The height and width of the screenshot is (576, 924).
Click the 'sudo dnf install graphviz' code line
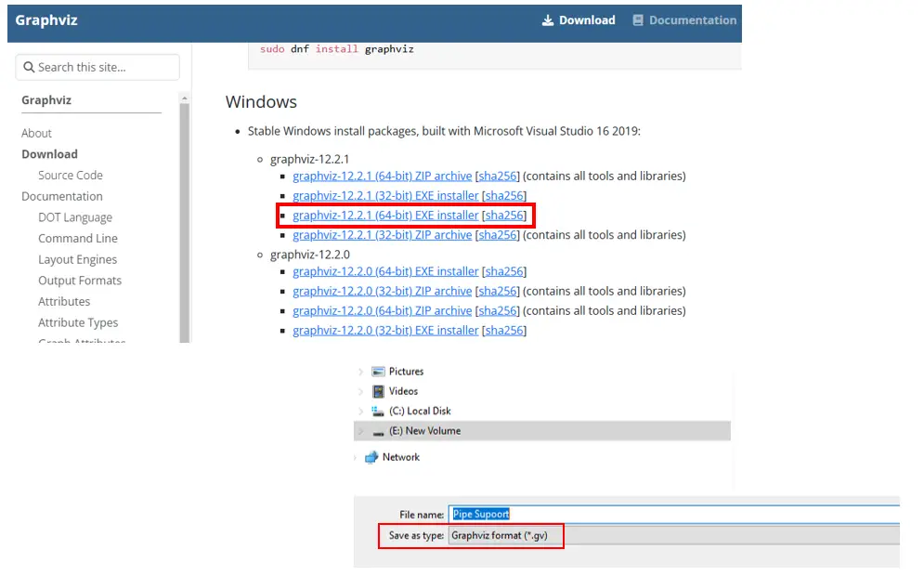tap(336, 49)
